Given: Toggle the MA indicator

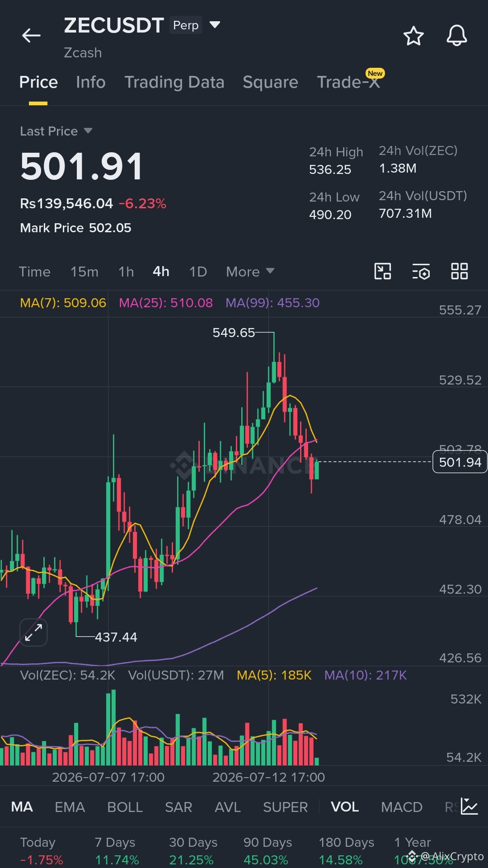Looking at the screenshot, I should point(22,807).
